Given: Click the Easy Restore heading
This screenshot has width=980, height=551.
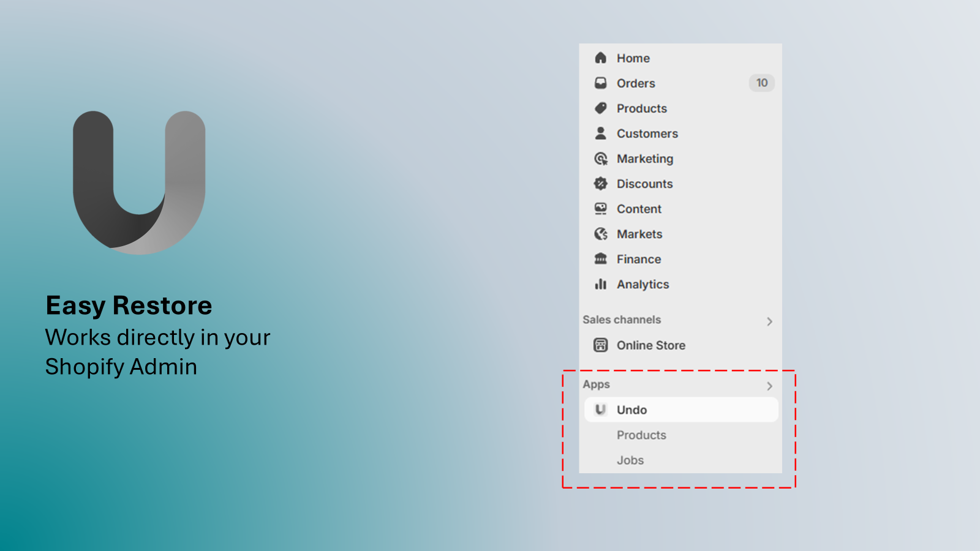Looking at the screenshot, I should click(x=129, y=305).
